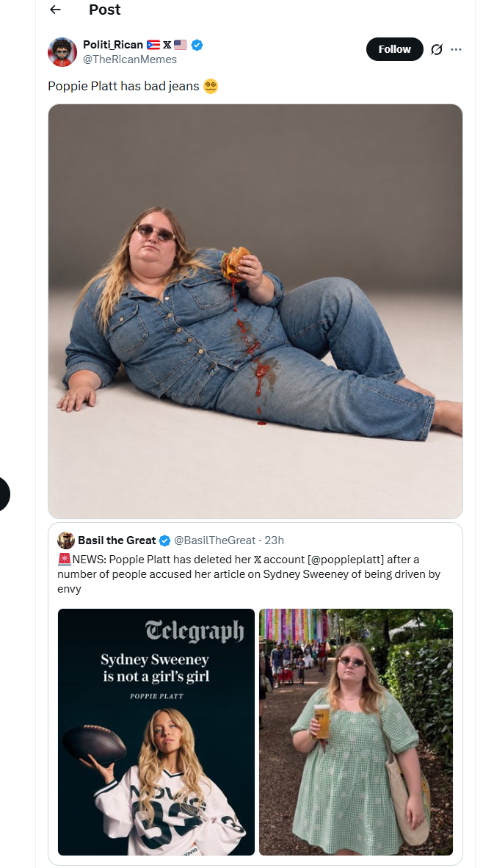Click the Politi_Rican display name

click(x=113, y=45)
